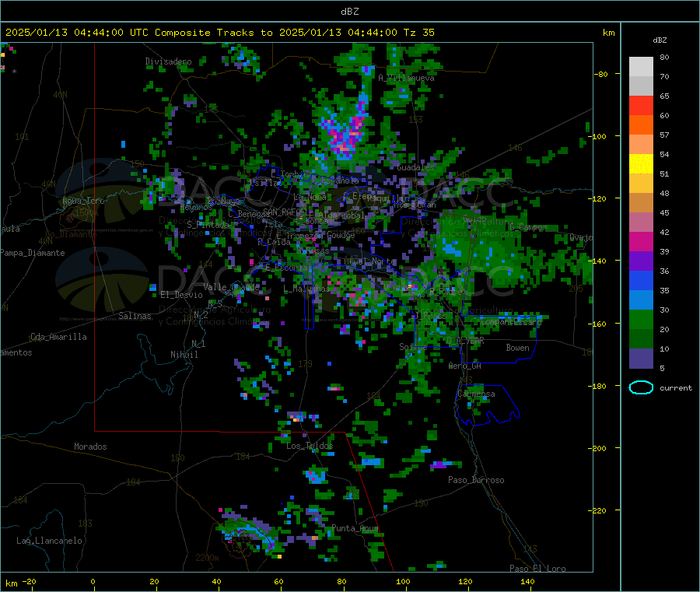700x592 pixels.
Task: Click the 'A_Villanueva' map label
Action: tap(406, 78)
